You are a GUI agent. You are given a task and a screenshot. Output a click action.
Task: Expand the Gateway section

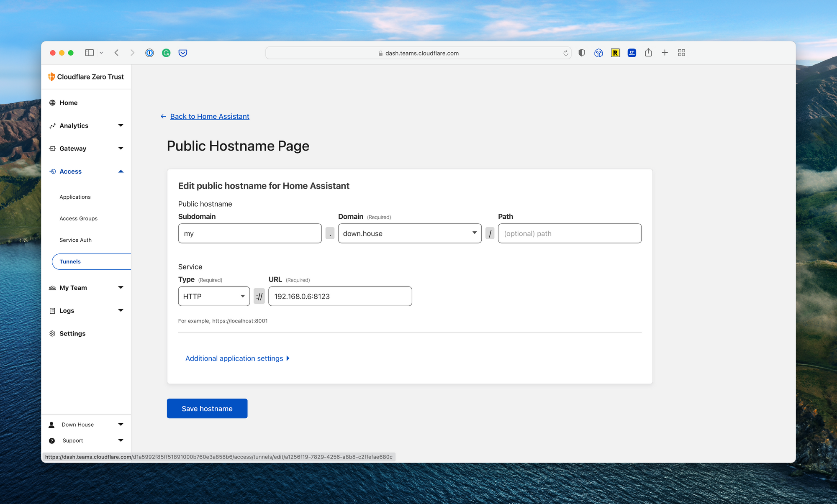tap(120, 148)
